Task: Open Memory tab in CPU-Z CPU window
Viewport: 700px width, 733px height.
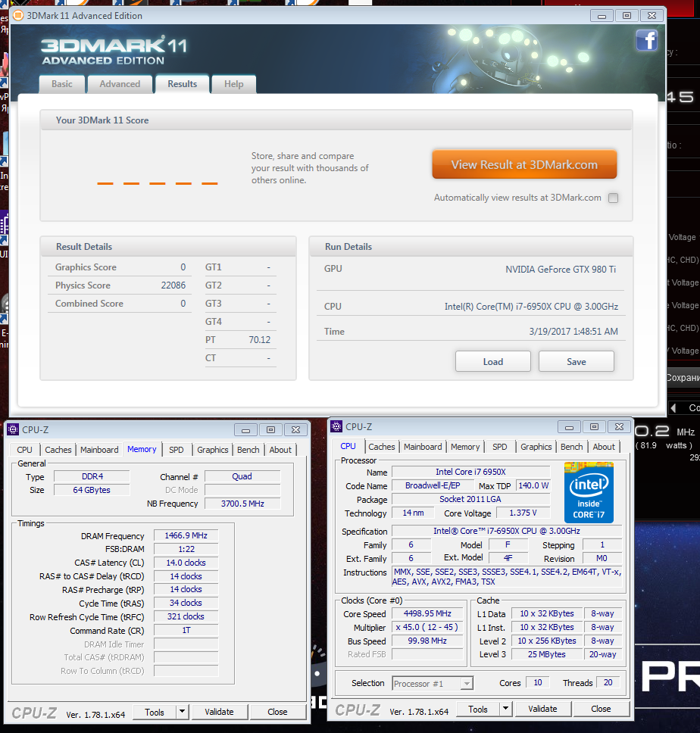Action: 465,447
